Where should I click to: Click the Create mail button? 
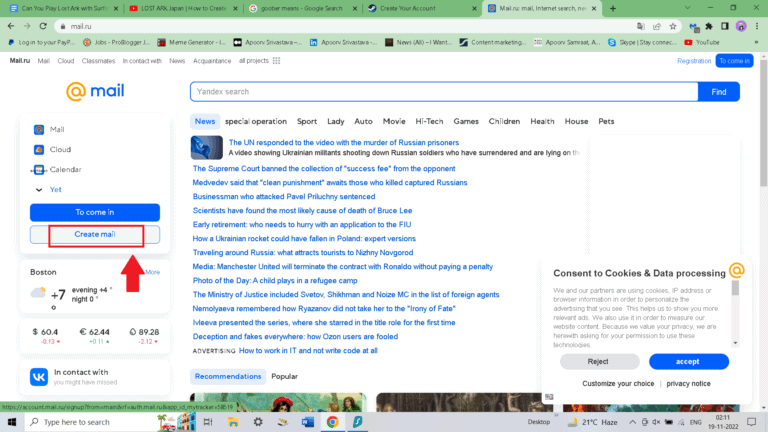[x=95, y=235]
